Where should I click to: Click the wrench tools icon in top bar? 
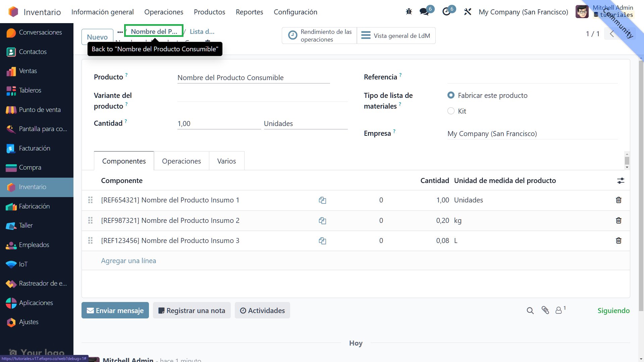pos(468,12)
